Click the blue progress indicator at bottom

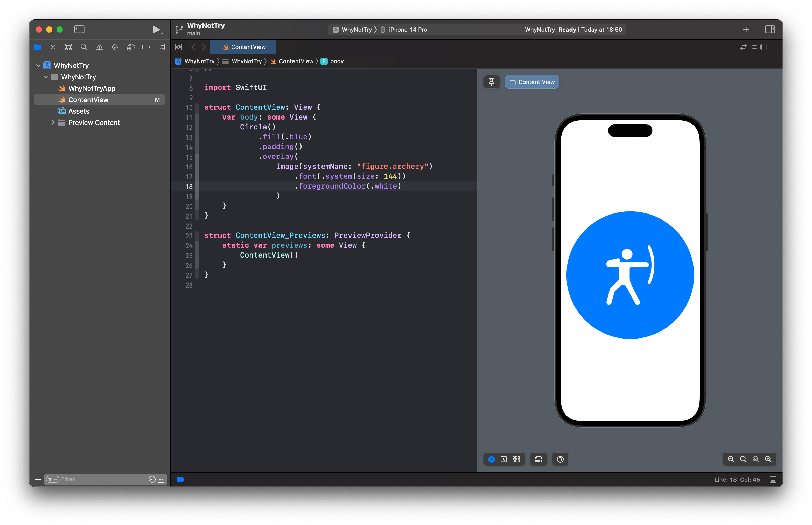point(181,479)
